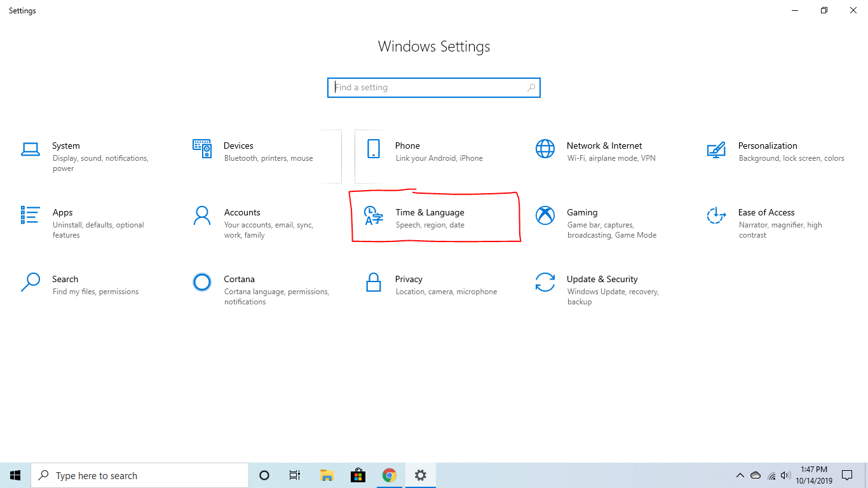Open the Network & Internet globe icon
868x488 pixels.
545,149
